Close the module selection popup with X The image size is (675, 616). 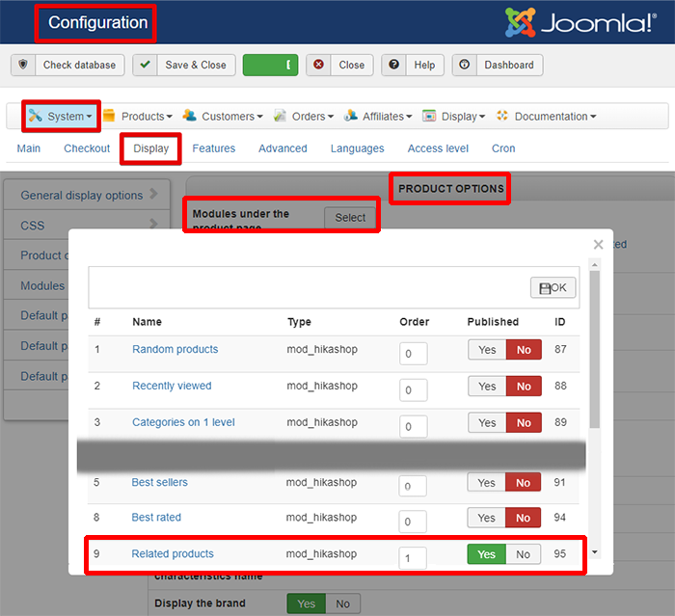point(598,245)
